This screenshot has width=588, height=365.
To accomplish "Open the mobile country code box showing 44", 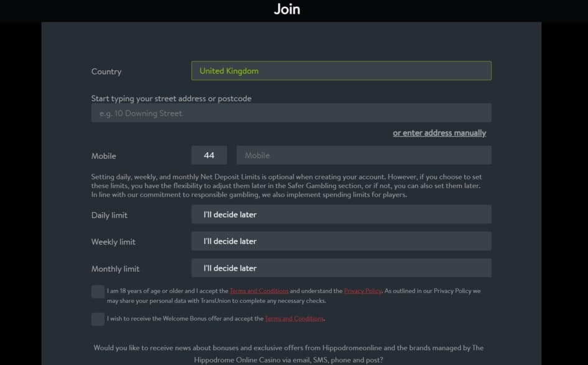I will click(x=209, y=155).
